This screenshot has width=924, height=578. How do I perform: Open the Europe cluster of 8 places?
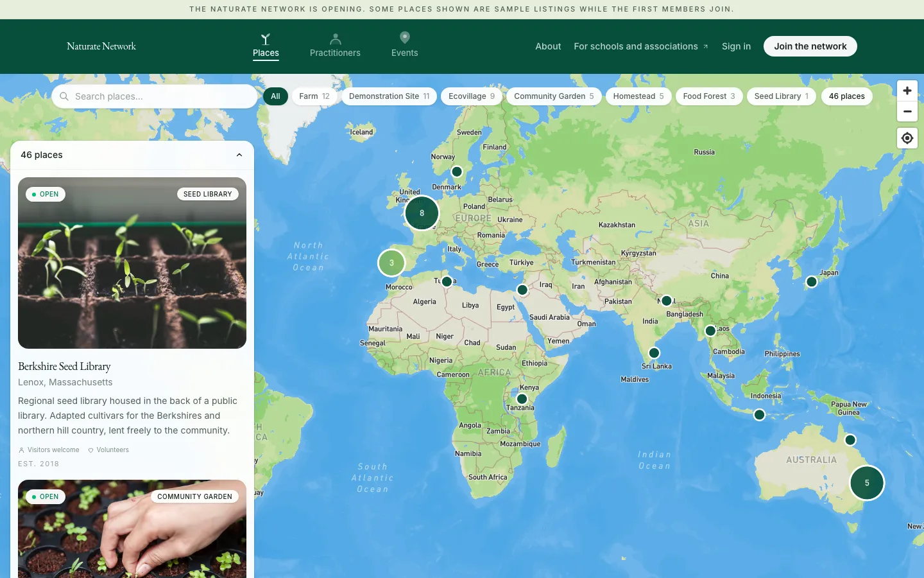tap(422, 213)
